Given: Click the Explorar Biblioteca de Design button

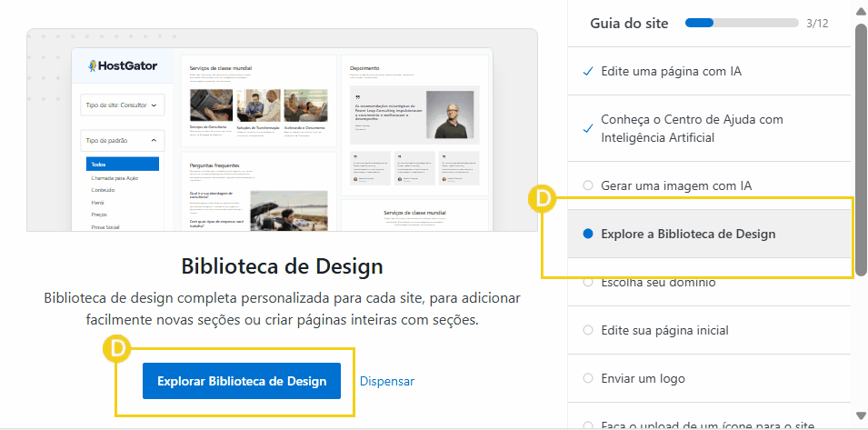Looking at the screenshot, I should (x=242, y=381).
